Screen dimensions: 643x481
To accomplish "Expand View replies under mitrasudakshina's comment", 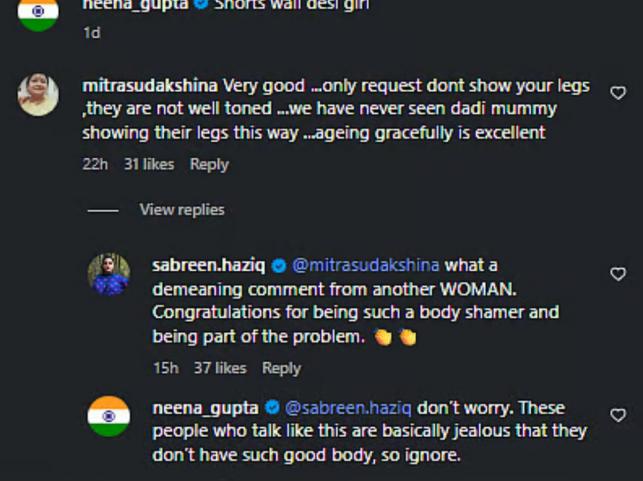I will (x=181, y=209).
